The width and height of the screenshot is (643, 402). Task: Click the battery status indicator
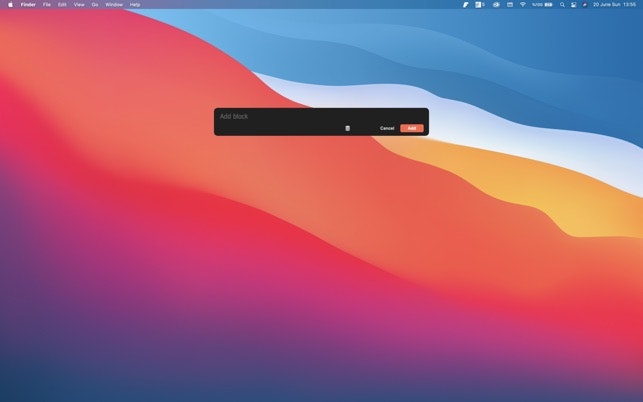pyautogui.click(x=542, y=5)
